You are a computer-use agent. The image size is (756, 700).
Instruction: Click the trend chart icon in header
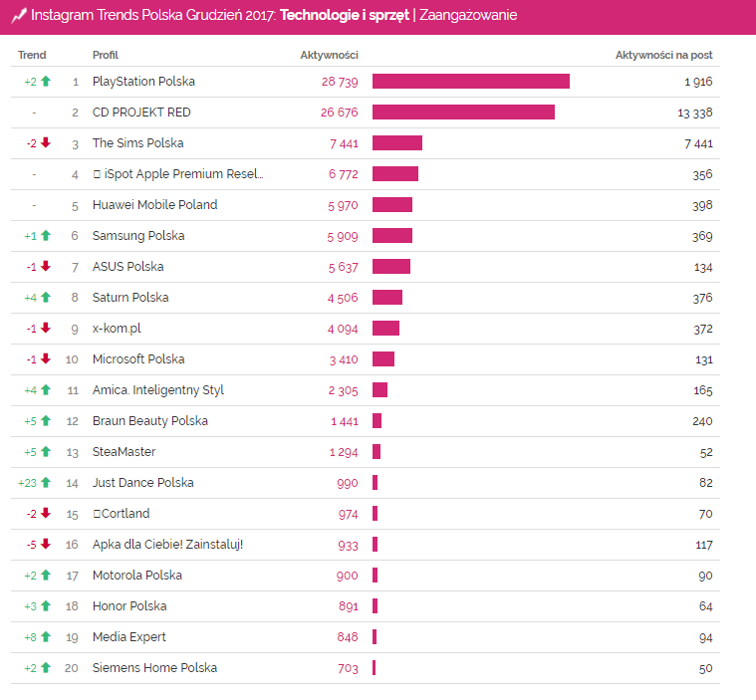18,16
